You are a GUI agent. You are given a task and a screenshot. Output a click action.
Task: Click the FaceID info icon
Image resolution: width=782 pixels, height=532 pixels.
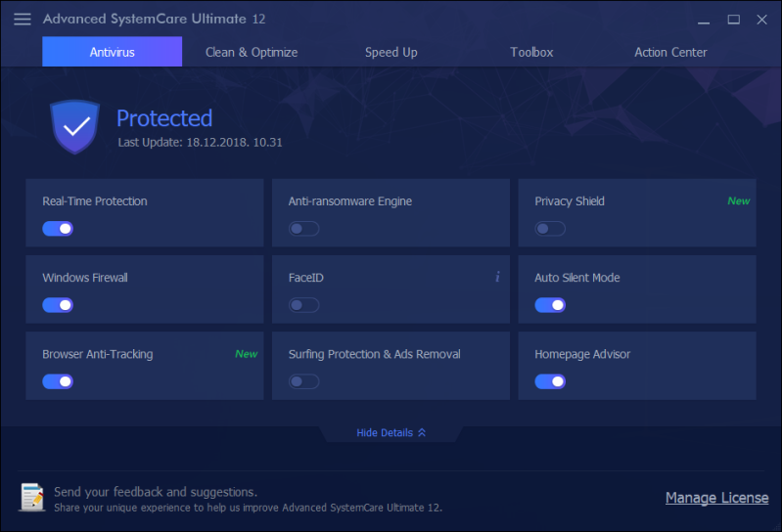497,278
